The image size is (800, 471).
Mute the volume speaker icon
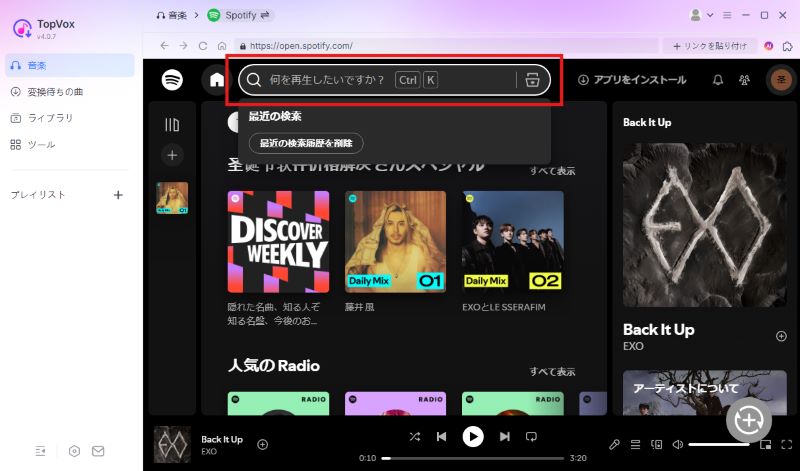(x=677, y=444)
